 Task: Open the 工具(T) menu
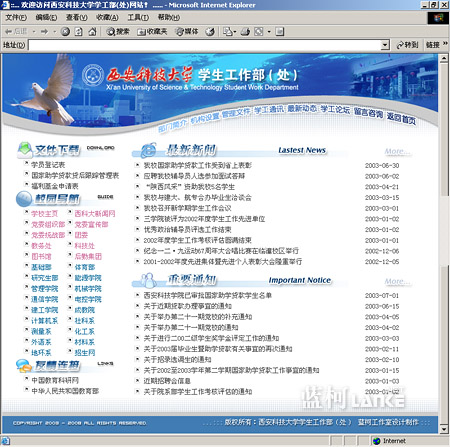[138, 17]
